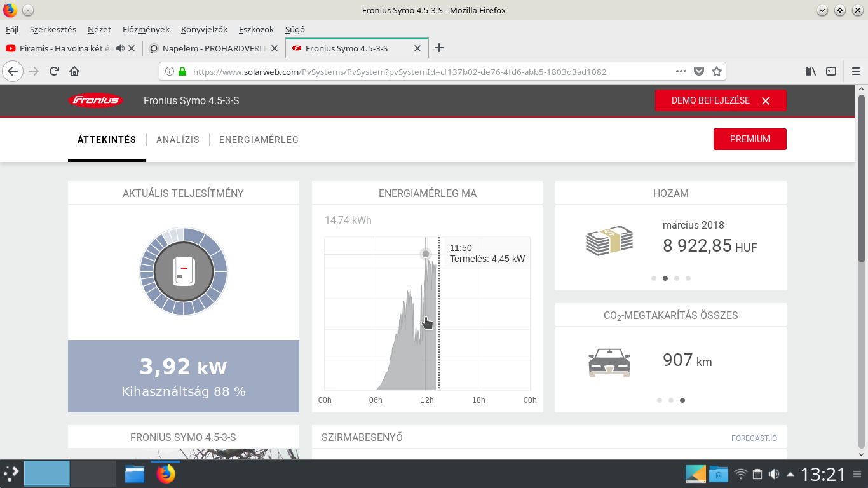This screenshot has width=868, height=488.
Task: Click the second virtual desktop in pager
Action: [x=93, y=474]
